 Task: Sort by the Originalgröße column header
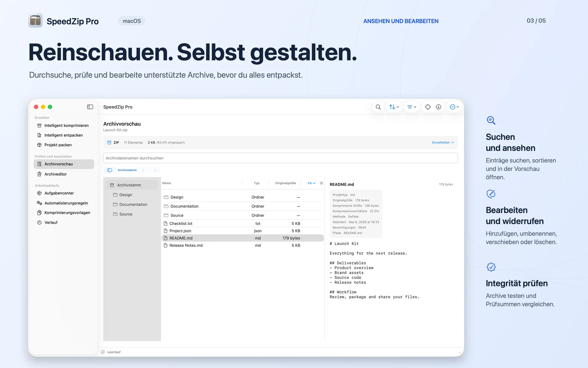(x=286, y=183)
